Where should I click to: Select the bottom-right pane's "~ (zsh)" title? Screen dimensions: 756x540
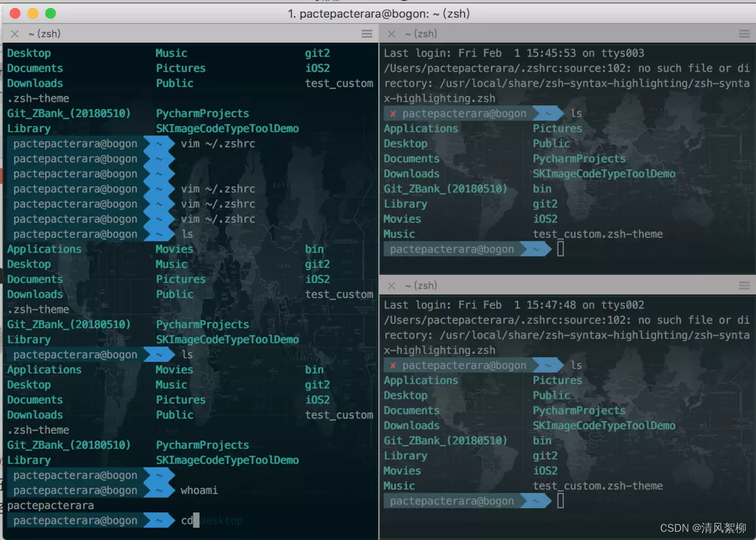(421, 285)
